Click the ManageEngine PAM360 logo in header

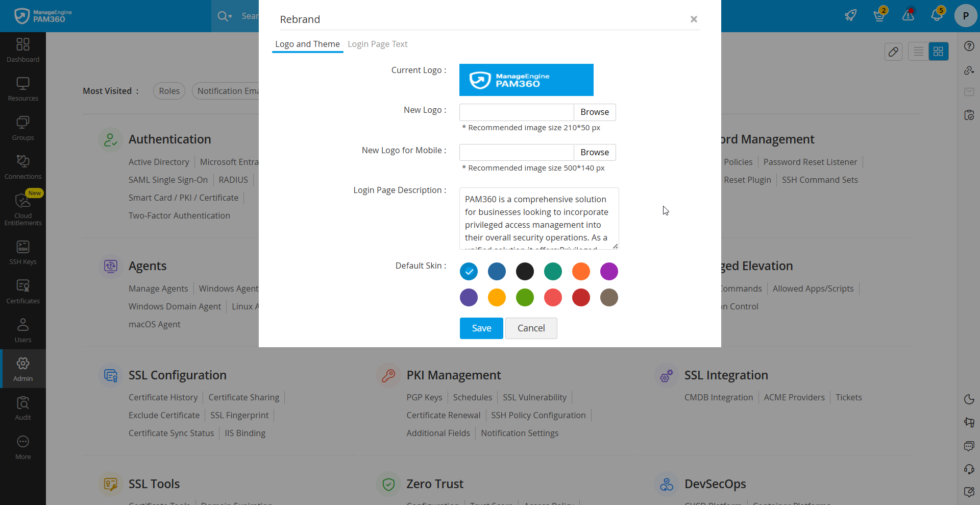pos(43,16)
